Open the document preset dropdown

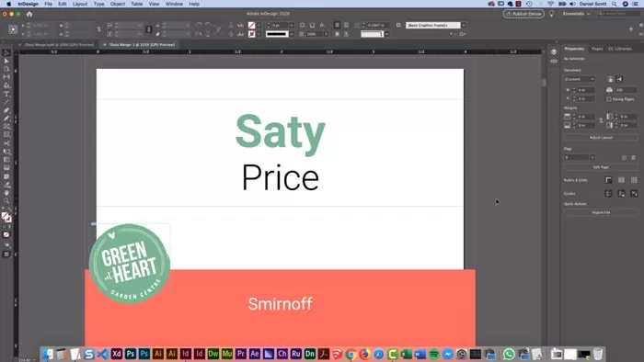coord(580,79)
